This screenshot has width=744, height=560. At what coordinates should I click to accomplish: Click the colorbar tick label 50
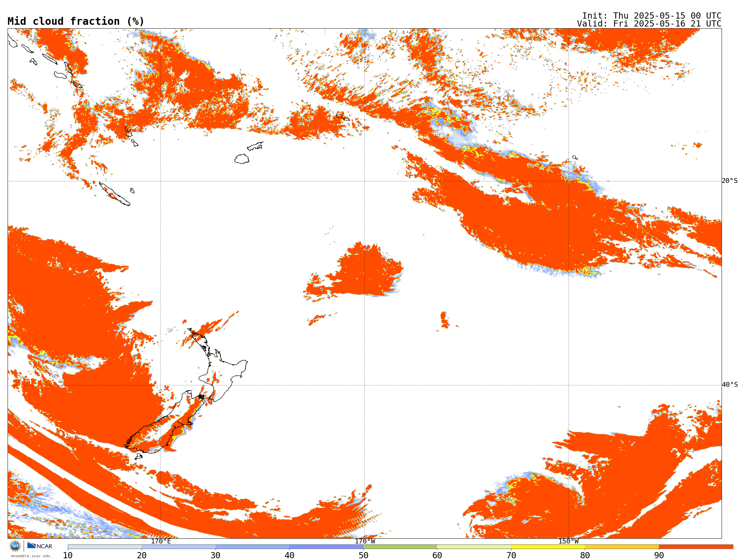363,556
